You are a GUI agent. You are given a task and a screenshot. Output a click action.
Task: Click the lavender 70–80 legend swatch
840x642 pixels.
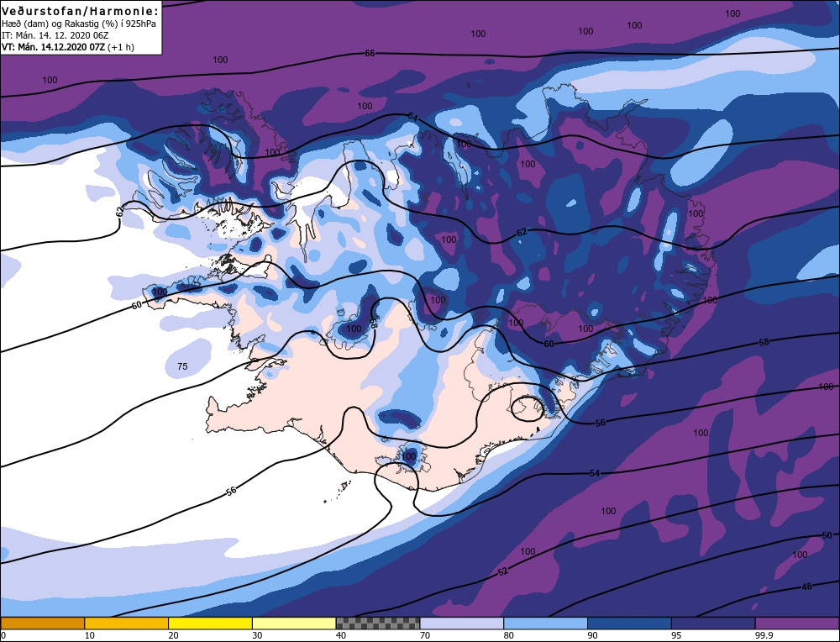coord(462,623)
